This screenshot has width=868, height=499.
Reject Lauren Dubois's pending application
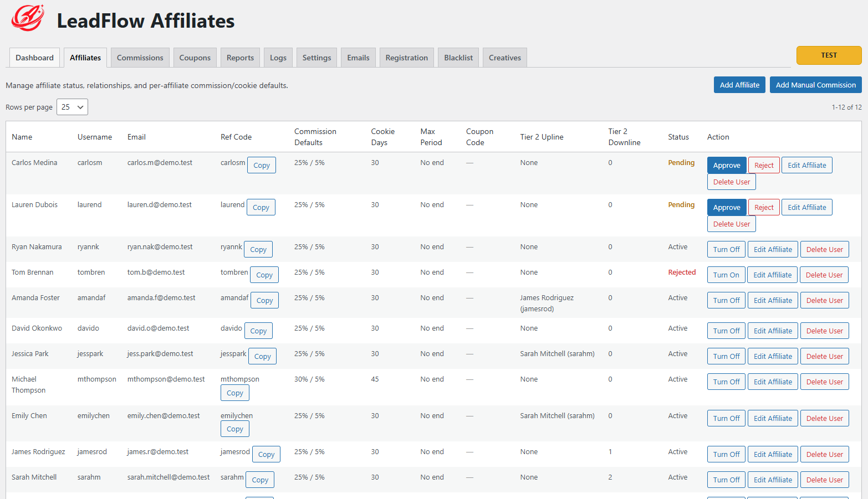click(x=764, y=207)
